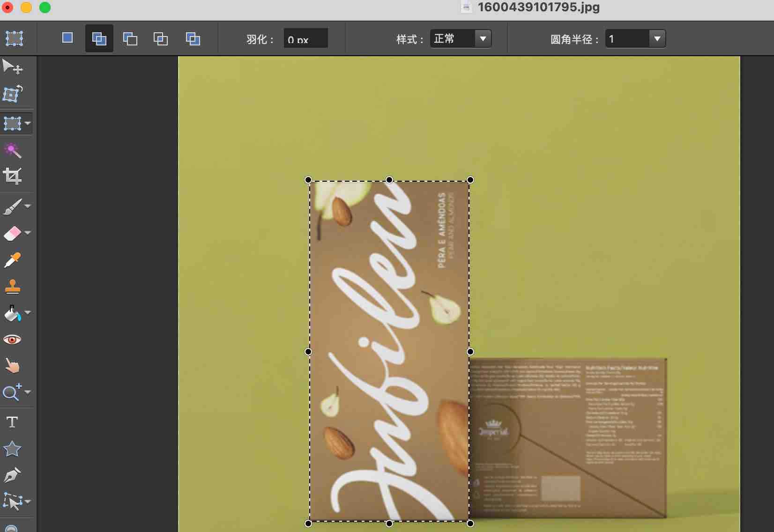Select the Crop tool

[13, 177]
